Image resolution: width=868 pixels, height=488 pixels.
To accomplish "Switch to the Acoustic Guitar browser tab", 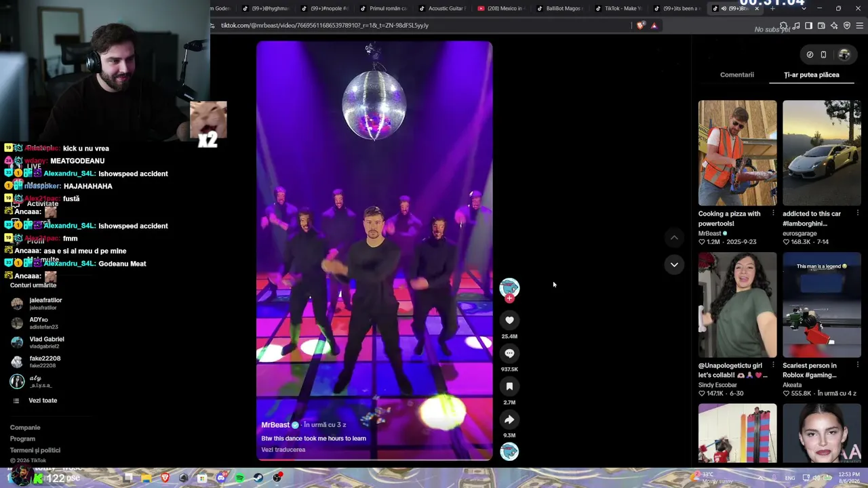I will click(441, 9).
